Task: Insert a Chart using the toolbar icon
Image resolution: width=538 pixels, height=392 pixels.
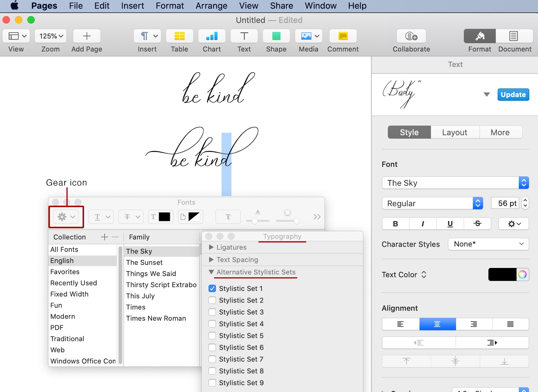Action: point(212,36)
